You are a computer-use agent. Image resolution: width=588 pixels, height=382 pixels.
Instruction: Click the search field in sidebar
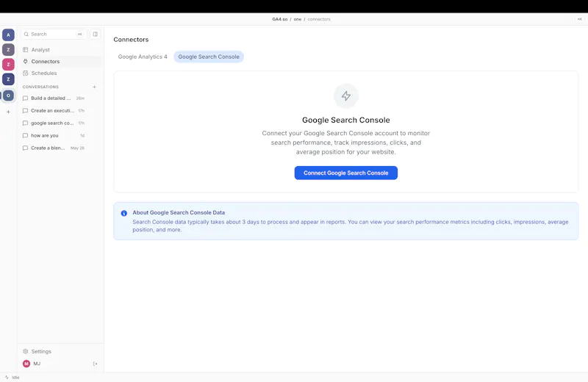(54, 34)
